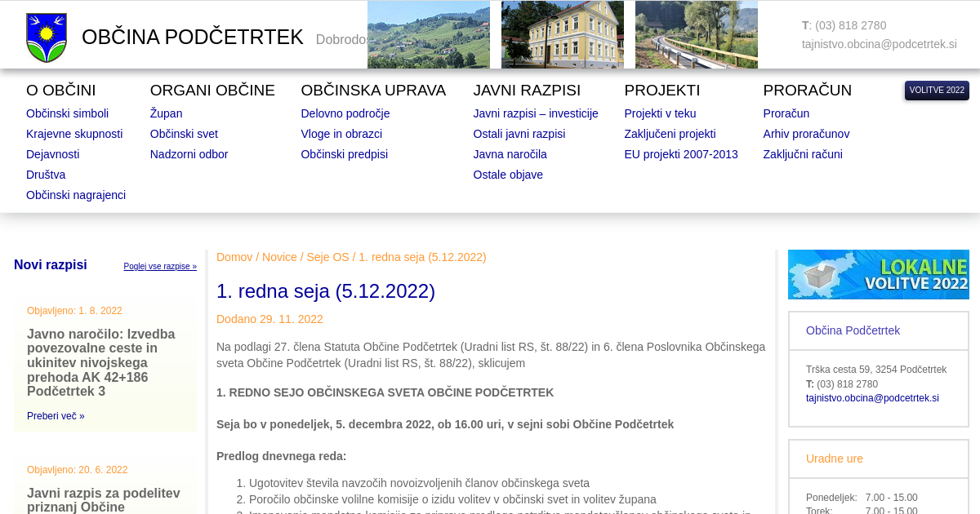Click Domov in the breadcrumb
Viewport: 980px width, 514px height.
tap(234, 257)
